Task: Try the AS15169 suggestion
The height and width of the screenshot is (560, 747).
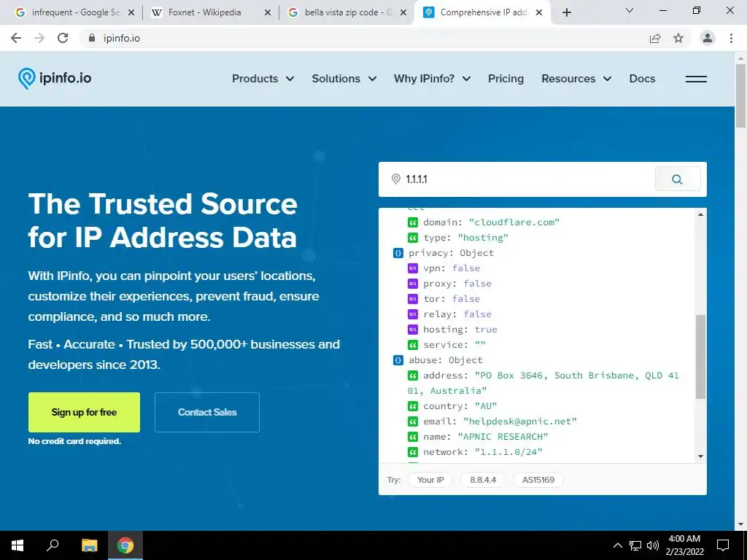Action: click(x=538, y=480)
